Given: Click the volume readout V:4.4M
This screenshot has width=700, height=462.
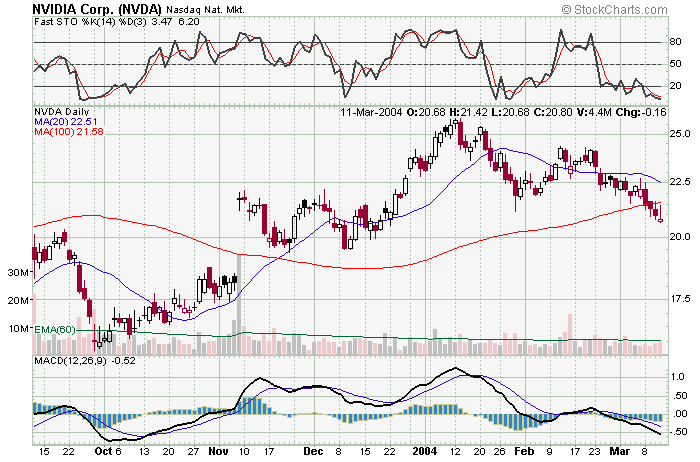Looking at the screenshot, I should 594,112.
